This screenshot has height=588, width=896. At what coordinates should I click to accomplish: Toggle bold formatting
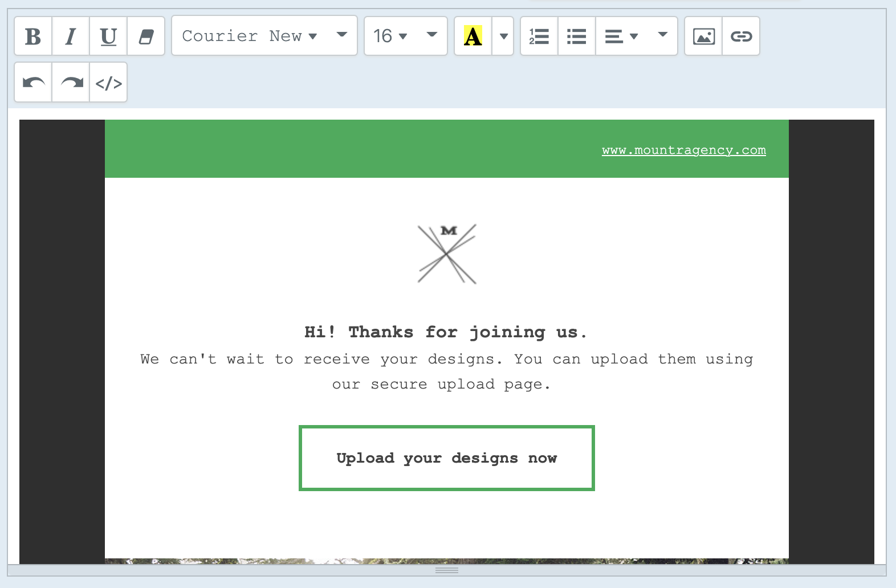coord(33,36)
